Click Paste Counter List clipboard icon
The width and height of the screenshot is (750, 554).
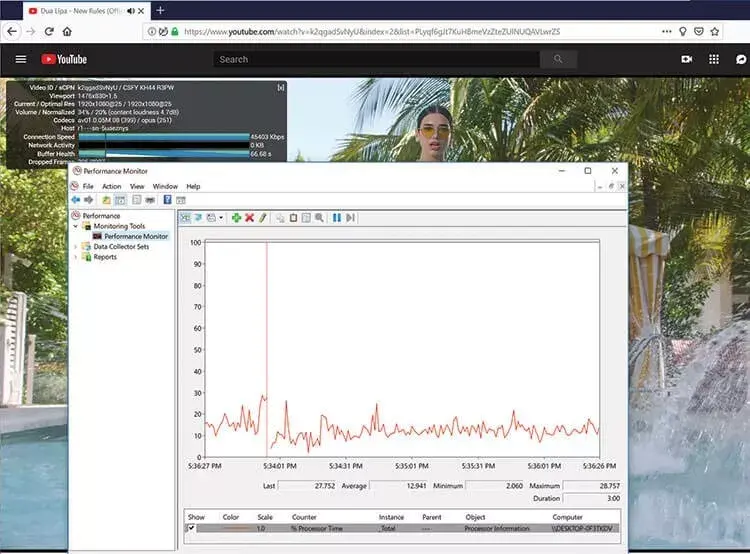(x=293, y=218)
